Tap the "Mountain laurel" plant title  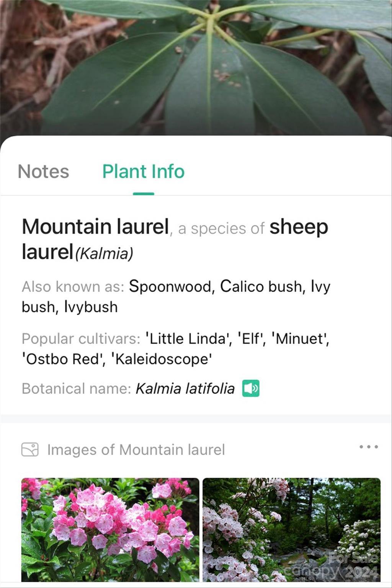(x=95, y=226)
